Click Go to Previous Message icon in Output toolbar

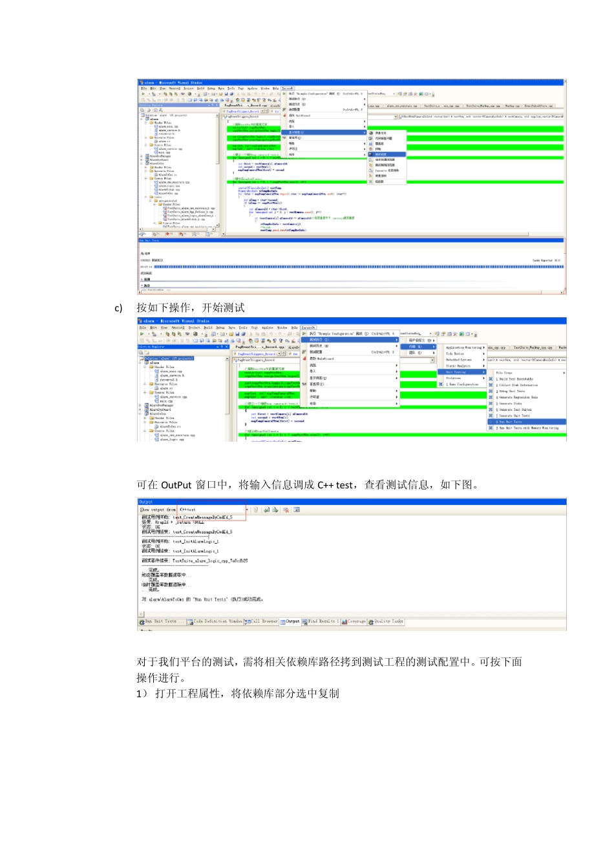[266, 510]
